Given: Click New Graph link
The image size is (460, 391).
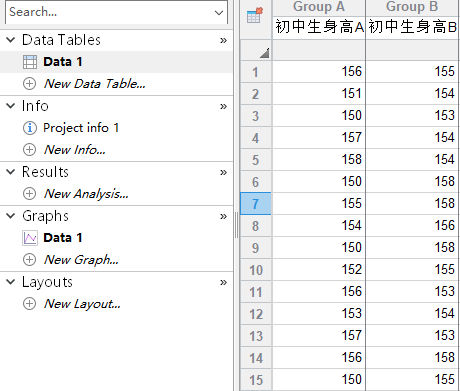Looking at the screenshot, I should pyautogui.click(x=81, y=260).
